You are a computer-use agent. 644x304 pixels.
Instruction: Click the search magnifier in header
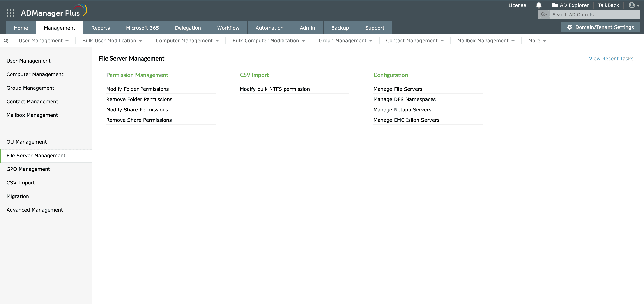click(543, 14)
